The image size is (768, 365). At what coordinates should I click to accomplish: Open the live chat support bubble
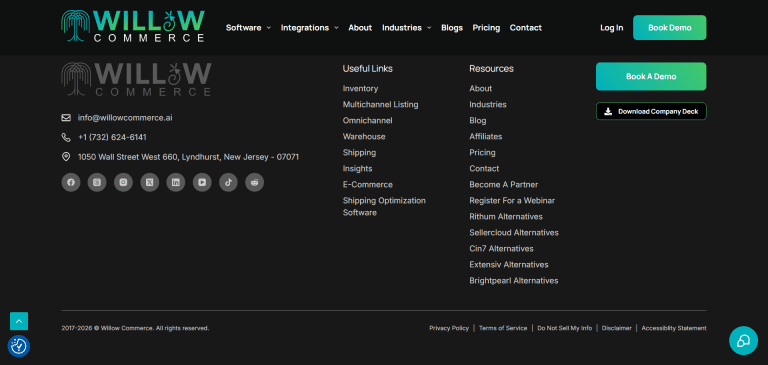click(744, 341)
